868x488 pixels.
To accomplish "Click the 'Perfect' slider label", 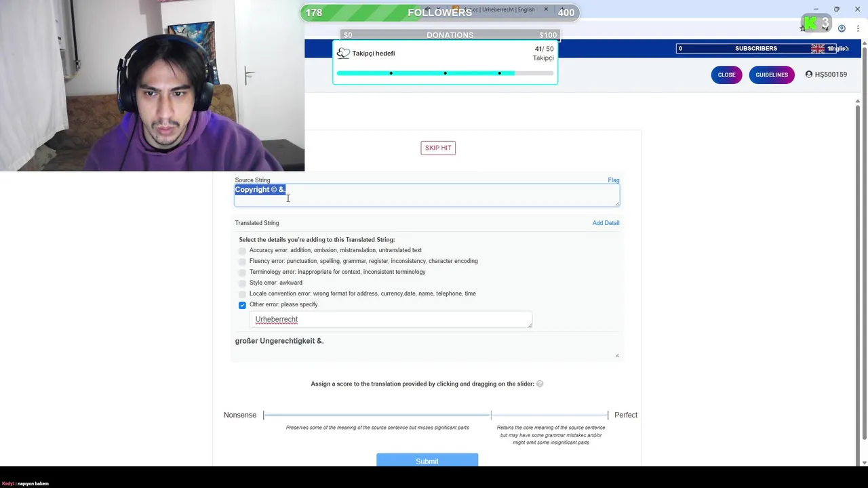I will point(626,415).
